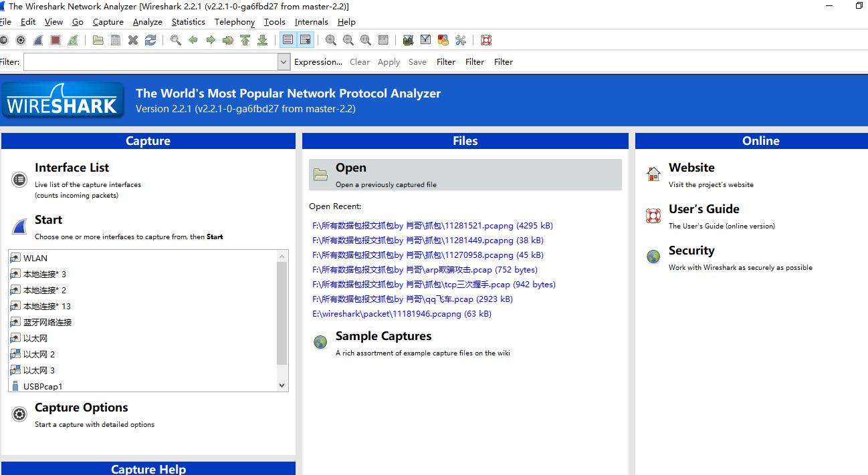The image size is (868, 475).
Task: Open Sample Captures wiki link
Action: point(383,336)
